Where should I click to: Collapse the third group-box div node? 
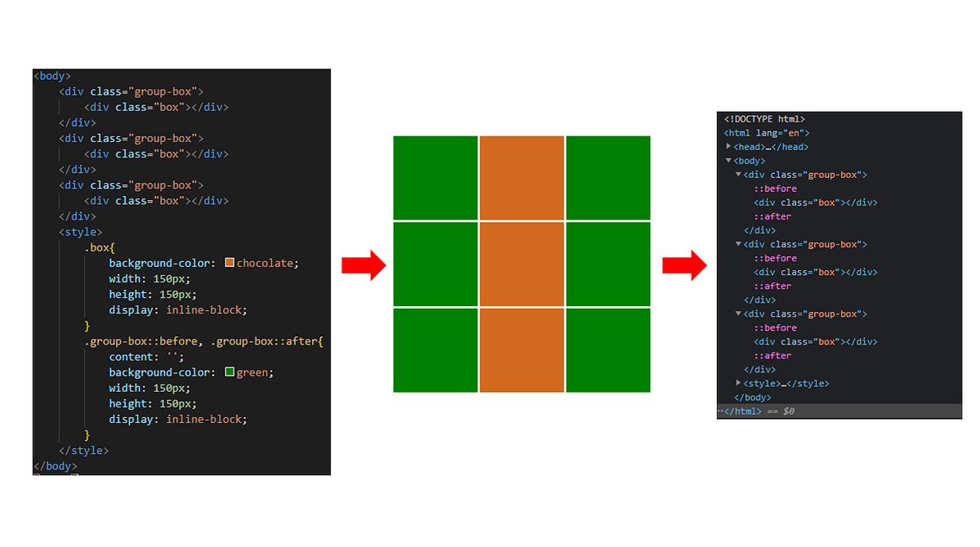pos(738,314)
